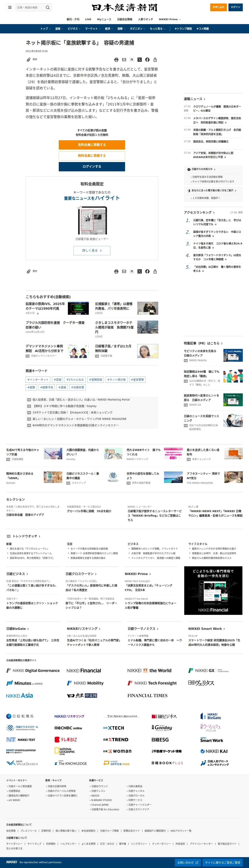The image size is (249, 868).
Task: Open テレ東BIZ logo link
Action: [66, 740]
